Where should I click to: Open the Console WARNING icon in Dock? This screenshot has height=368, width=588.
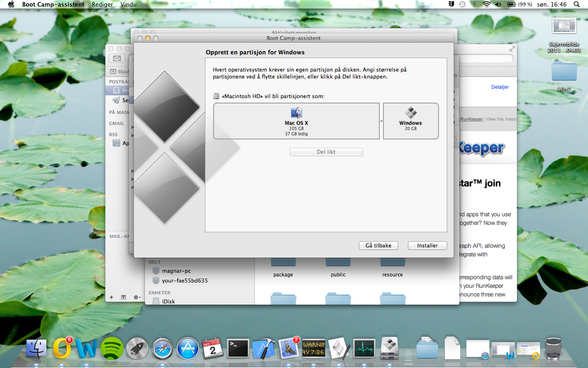314,348
